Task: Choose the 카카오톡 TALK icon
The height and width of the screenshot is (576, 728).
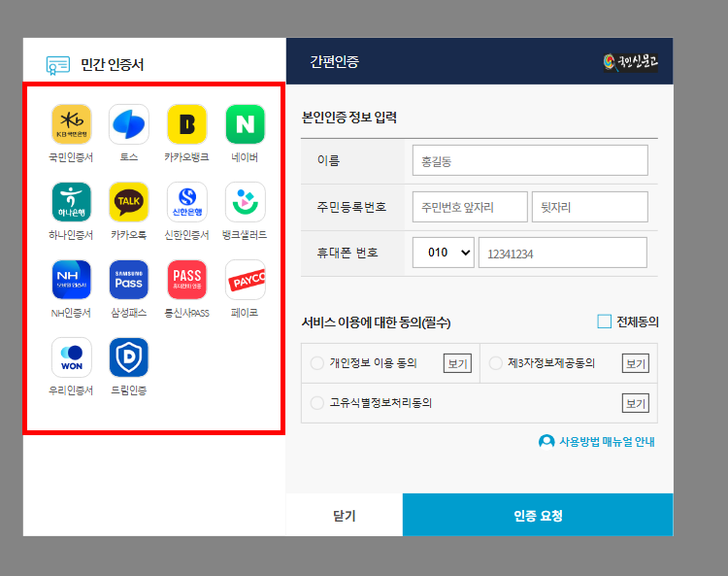Action: [x=128, y=202]
